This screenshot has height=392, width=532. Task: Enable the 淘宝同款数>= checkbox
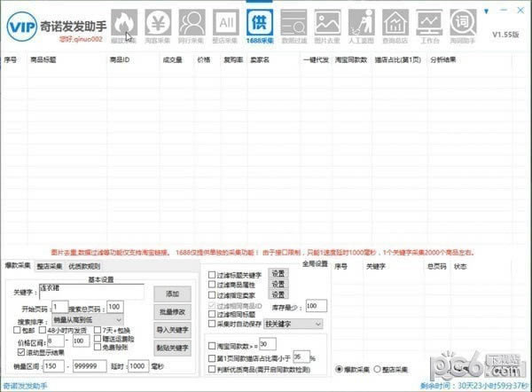[x=212, y=346]
